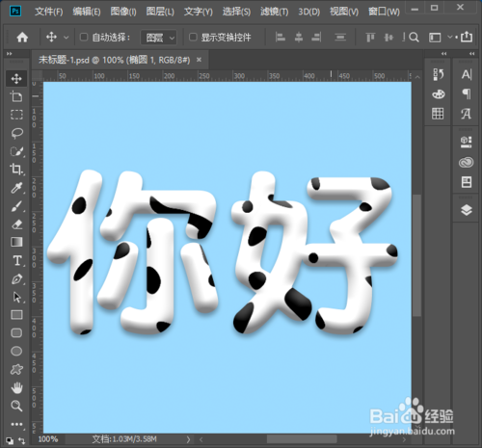Open the Layers panel icon
The height and width of the screenshot is (448, 482).
467,210
